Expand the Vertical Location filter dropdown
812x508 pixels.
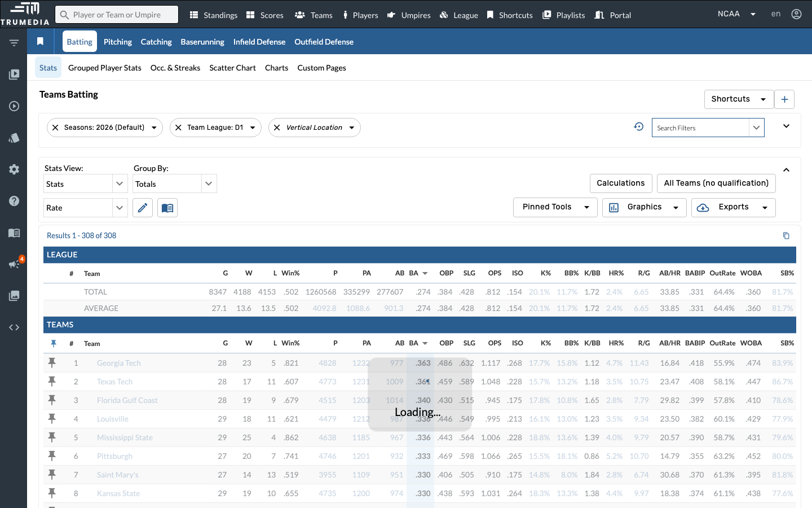(352, 128)
